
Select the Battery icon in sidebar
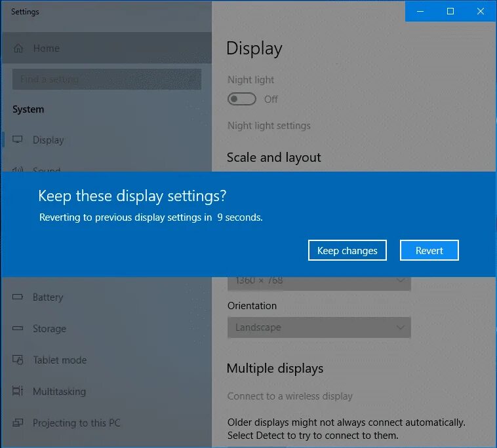pyautogui.click(x=18, y=297)
